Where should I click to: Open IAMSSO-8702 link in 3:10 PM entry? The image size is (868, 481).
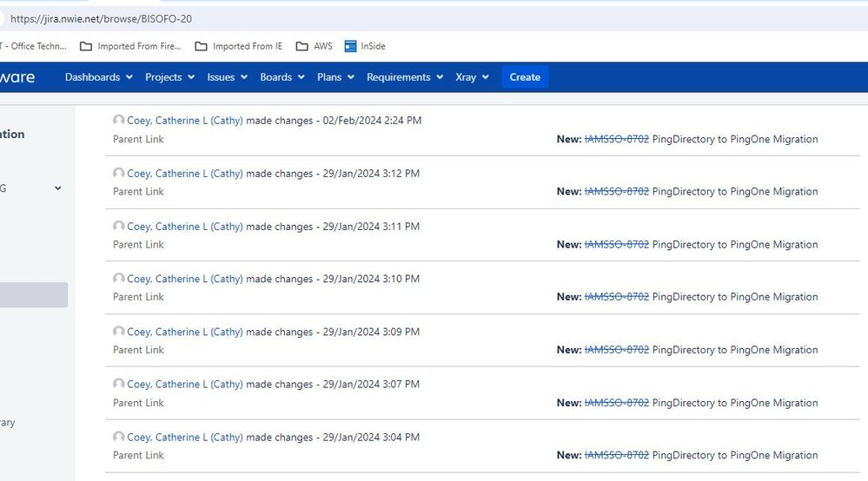617,297
